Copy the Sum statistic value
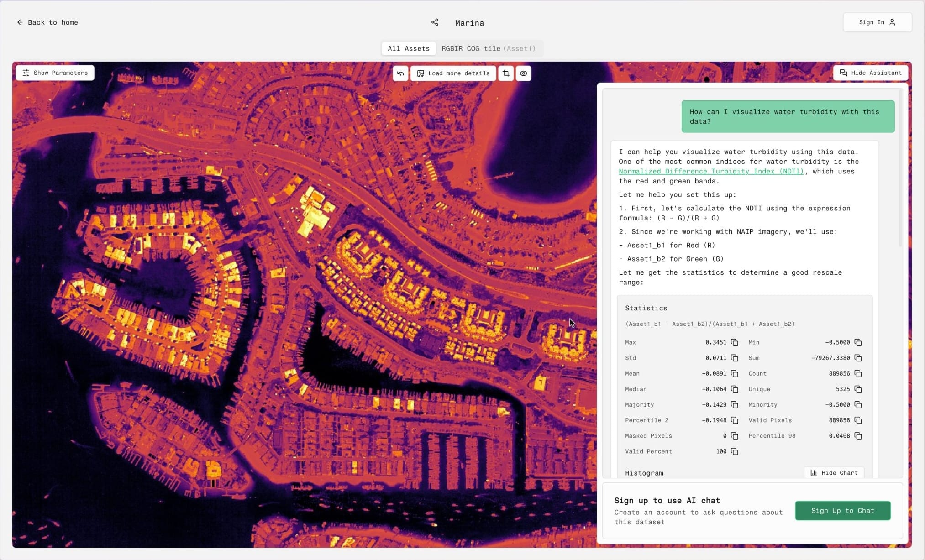The image size is (925, 560). coord(858,358)
